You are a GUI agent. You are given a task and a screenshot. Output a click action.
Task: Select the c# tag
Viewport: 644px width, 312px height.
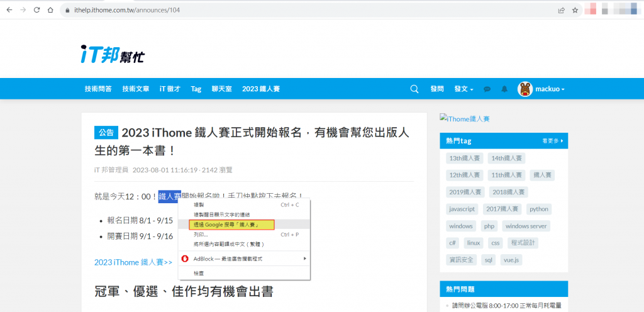pyautogui.click(x=453, y=243)
